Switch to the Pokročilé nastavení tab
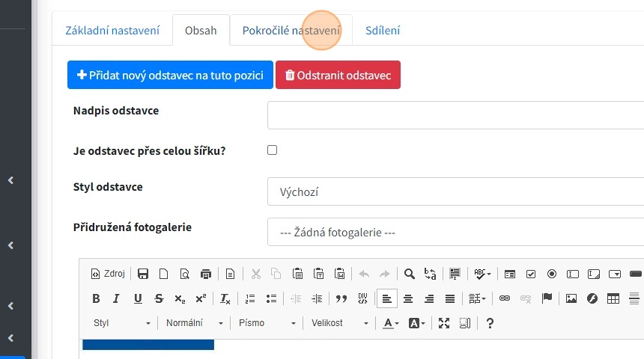 [291, 31]
